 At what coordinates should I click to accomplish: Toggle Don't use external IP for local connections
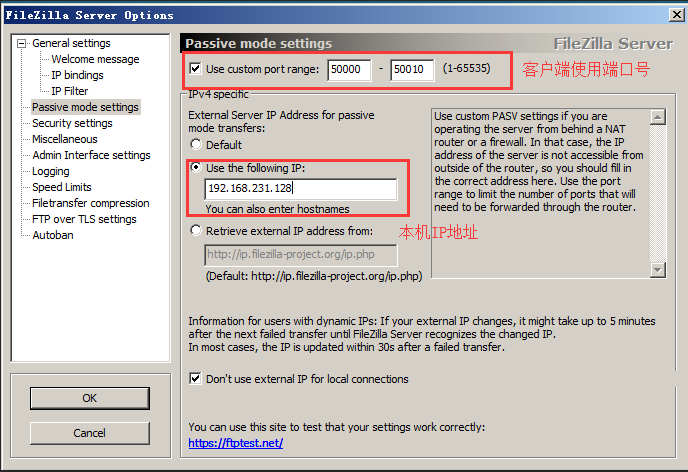[195, 379]
